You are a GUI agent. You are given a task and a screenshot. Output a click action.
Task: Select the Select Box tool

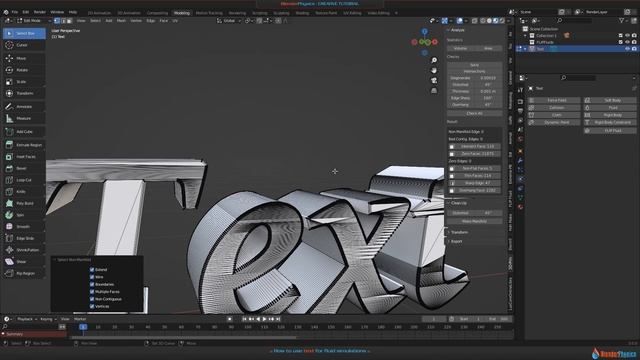click(x=24, y=33)
